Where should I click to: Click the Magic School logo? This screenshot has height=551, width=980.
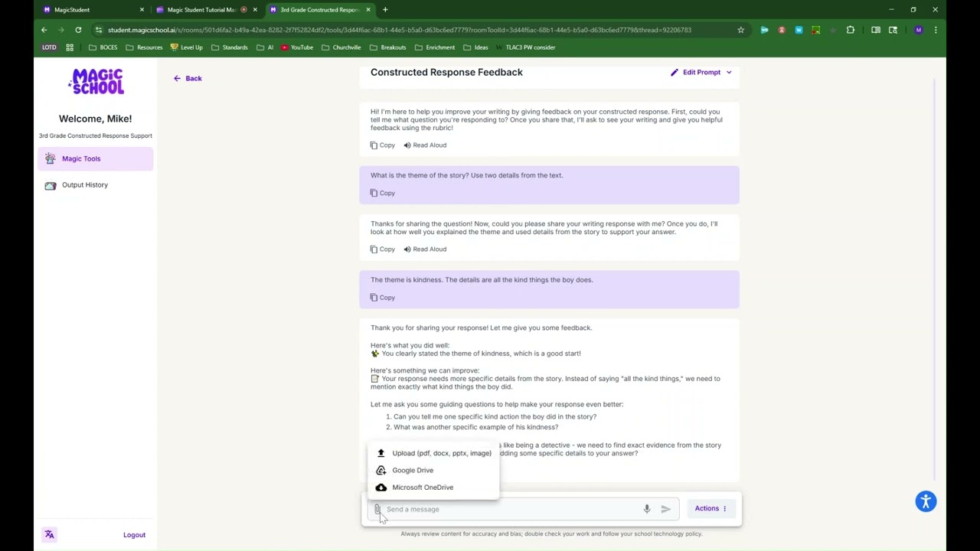click(x=96, y=81)
